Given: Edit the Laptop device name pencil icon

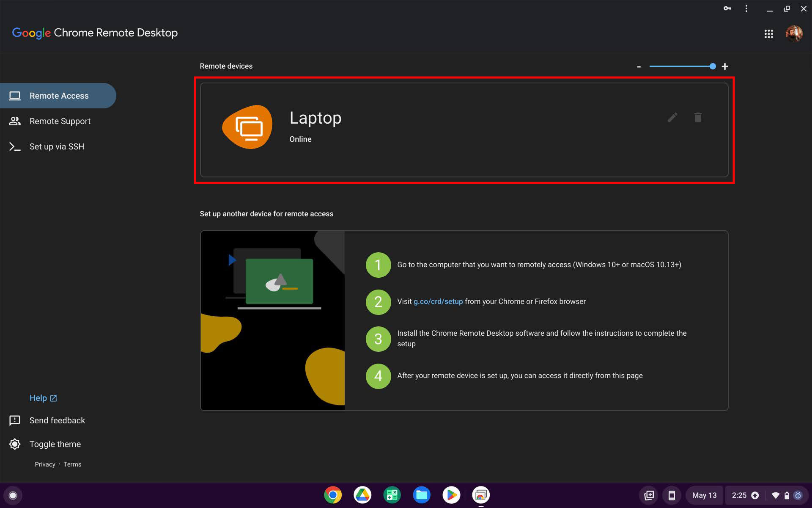Looking at the screenshot, I should pos(672,117).
